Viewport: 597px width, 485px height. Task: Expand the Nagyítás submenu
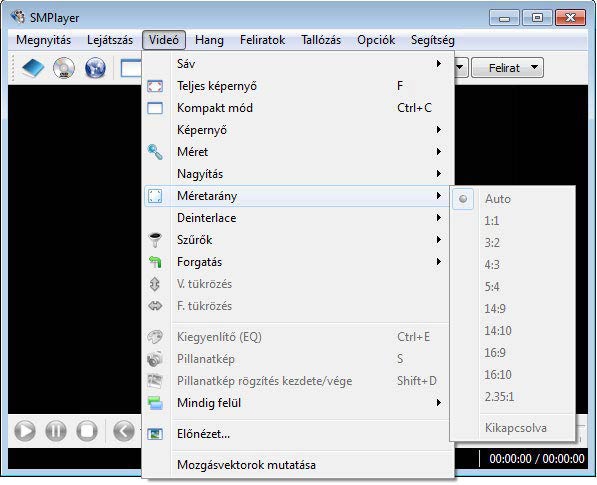(298, 174)
